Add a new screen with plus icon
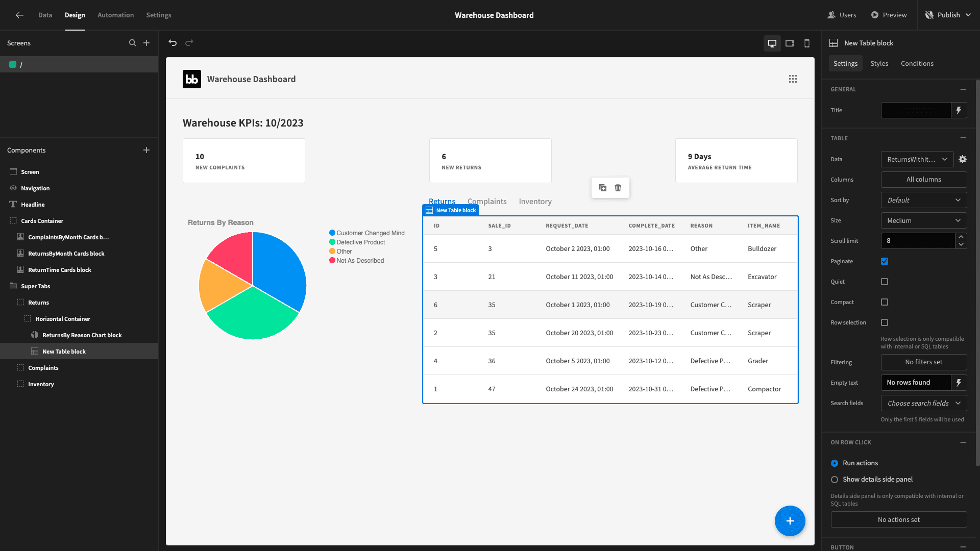Image resolution: width=980 pixels, height=551 pixels. tap(146, 43)
